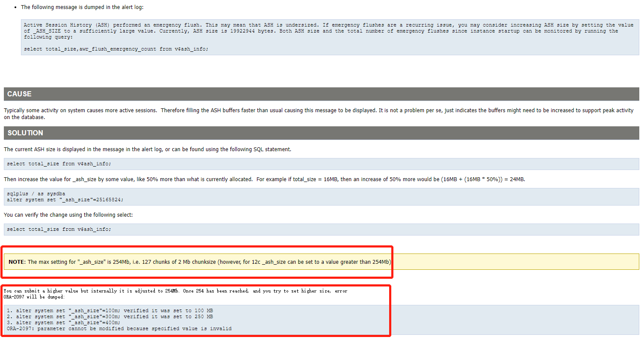Click 'ORA-2097: parameter cannot be modified' error line
Screen dimensions: 644x346
tap(119, 328)
